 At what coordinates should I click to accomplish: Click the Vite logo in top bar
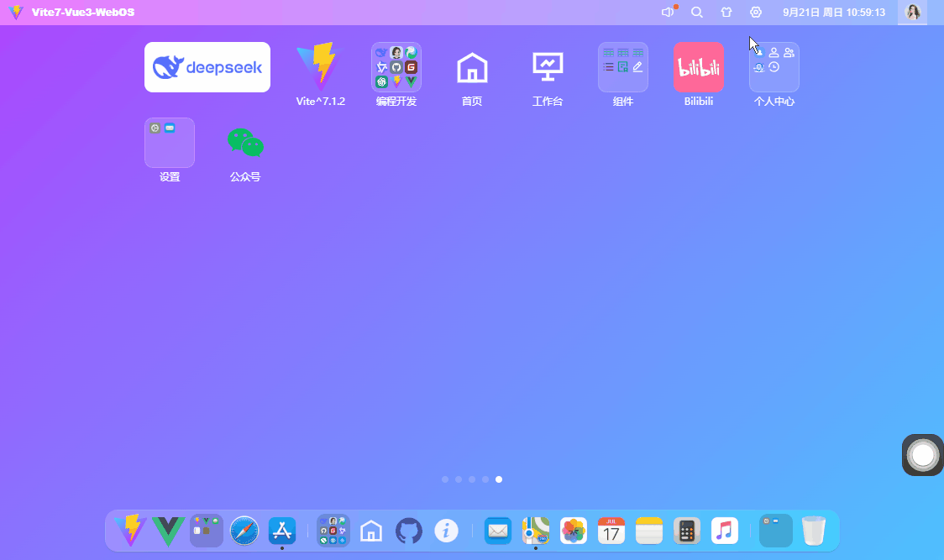(16, 12)
